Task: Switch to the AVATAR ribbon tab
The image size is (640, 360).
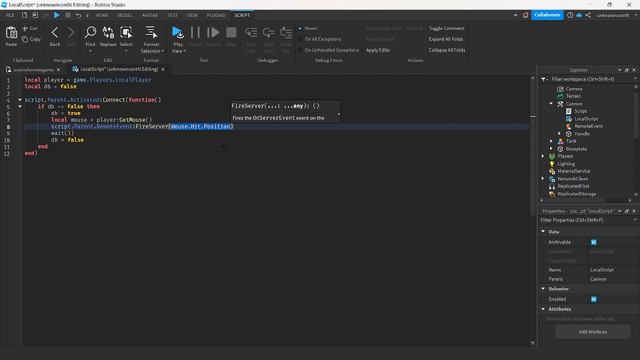Action: click(150, 15)
